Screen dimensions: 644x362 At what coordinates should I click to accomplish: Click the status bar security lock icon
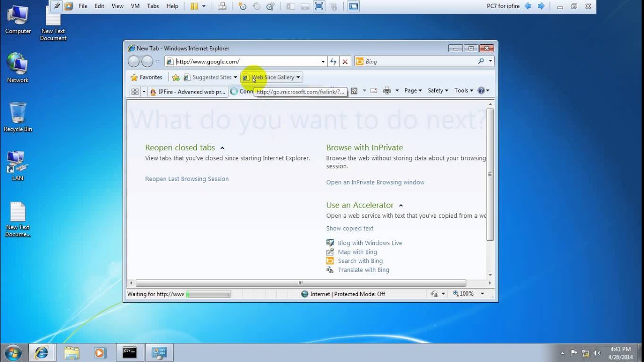(x=435, y=294)
